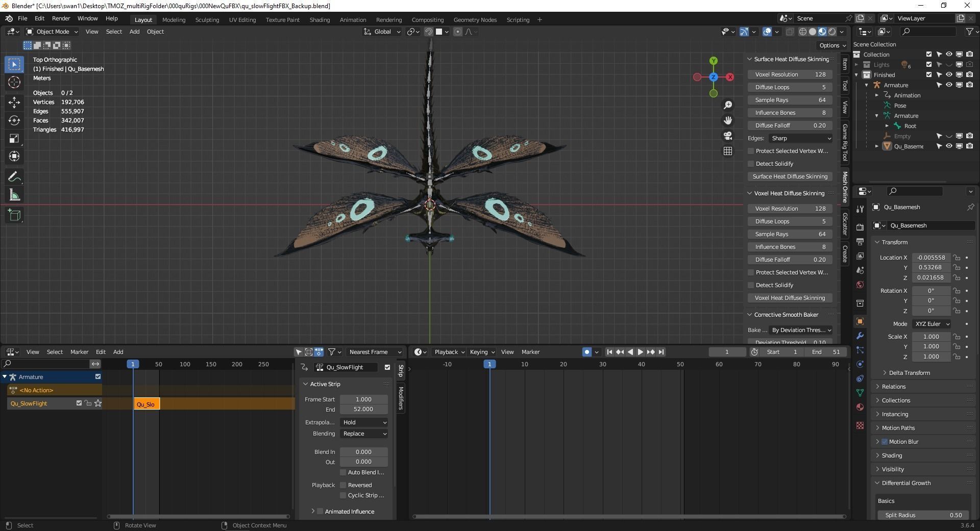
Task: Switch to Animation workspace tab
Action: tap(353, 20)
